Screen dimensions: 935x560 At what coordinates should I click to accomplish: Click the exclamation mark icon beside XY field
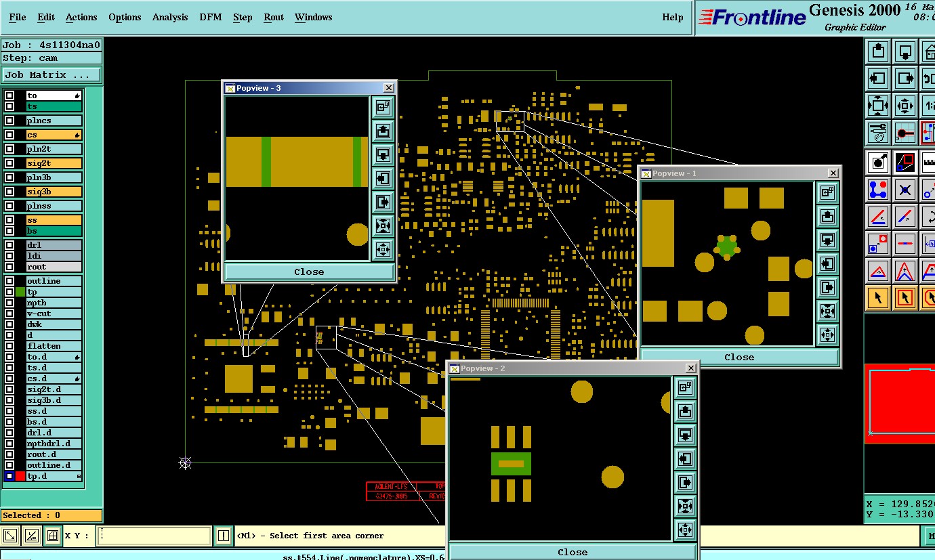(224, 536)
